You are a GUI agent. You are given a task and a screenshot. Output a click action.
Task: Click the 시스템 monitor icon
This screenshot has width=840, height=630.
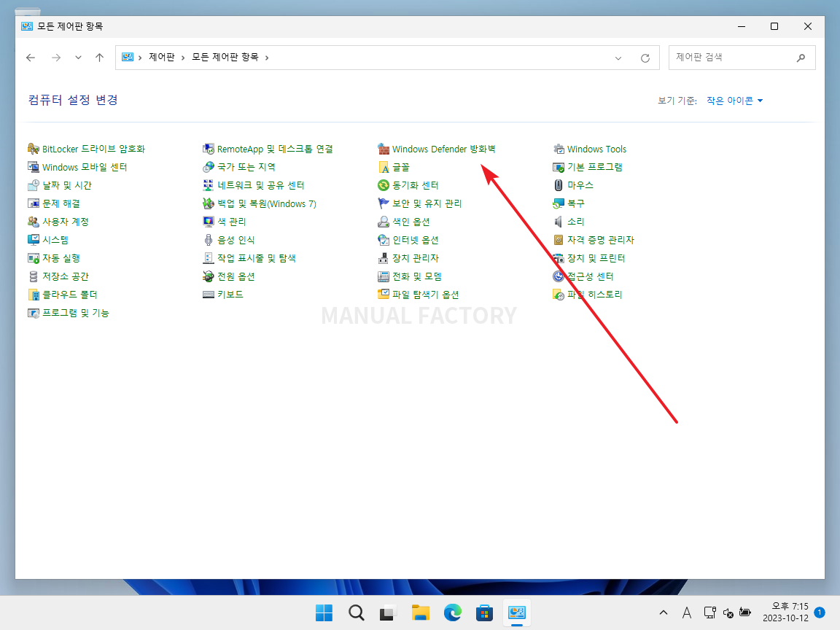(34, 240)
